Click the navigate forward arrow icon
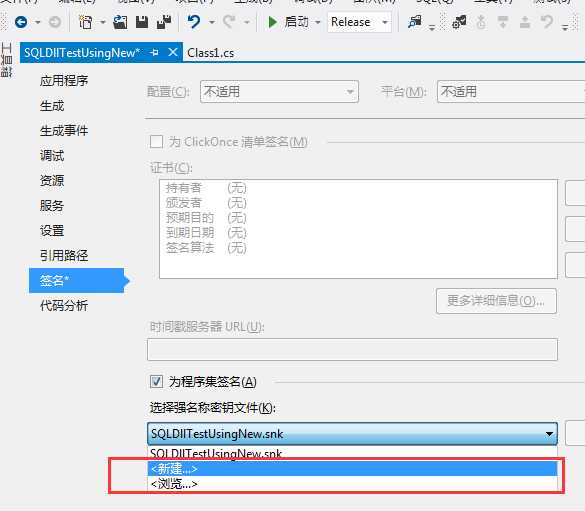The width and height of the screenshot is (585, 511). click(x=55, y=22)
